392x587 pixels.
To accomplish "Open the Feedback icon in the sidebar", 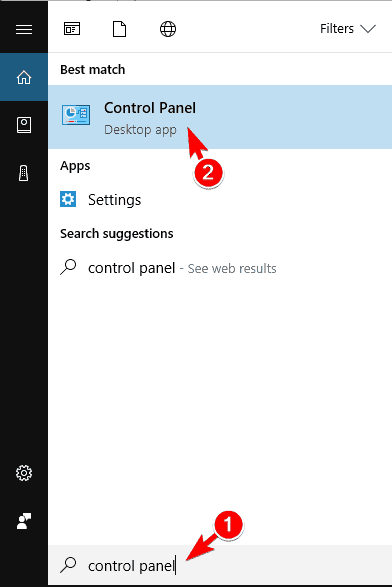I will pyautogui.click(x=24, y=521).
